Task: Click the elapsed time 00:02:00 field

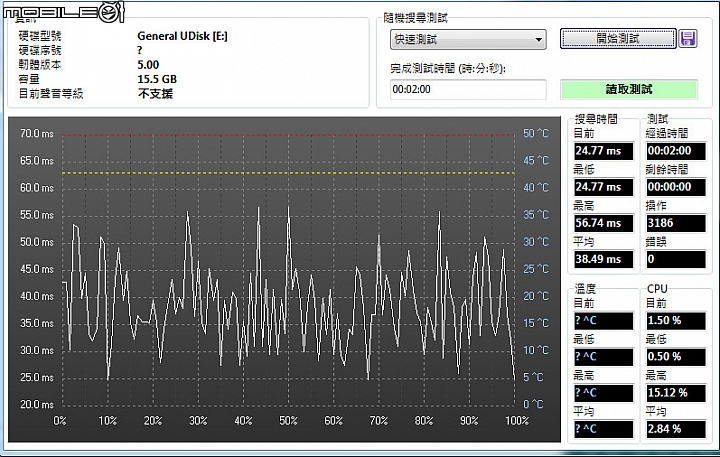Action: point(675,151)
